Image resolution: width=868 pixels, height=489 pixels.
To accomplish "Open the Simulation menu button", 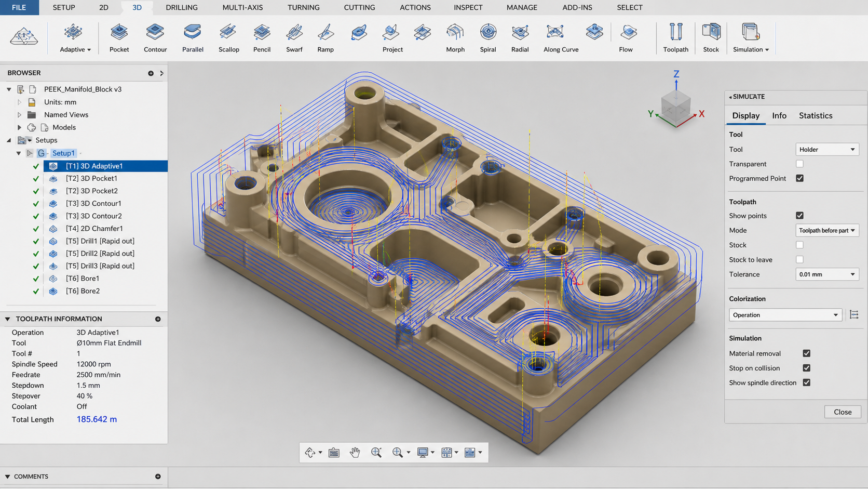I will pyautogui.click(x=751, y=38).
